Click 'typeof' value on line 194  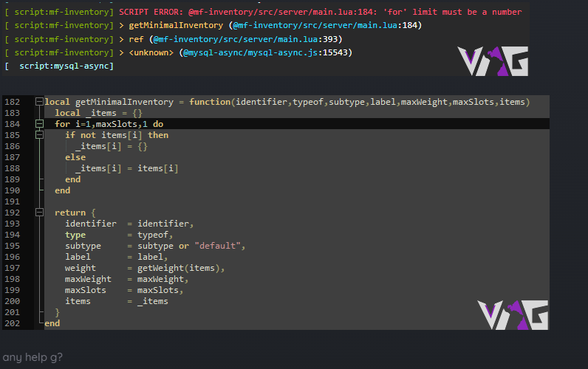(153, 235)
